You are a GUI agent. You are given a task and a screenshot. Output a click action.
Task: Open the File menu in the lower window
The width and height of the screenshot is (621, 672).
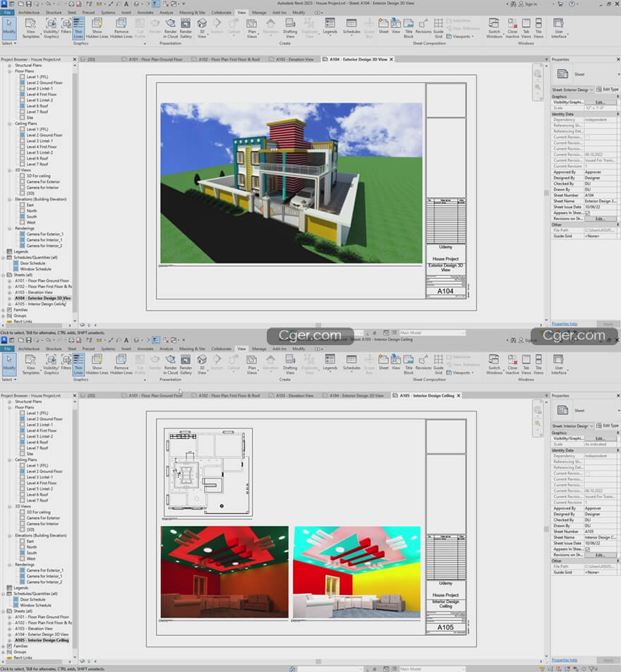(8, 349)
